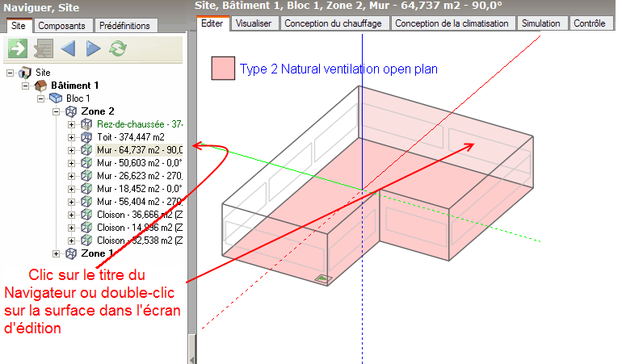
Task: Expand the Zone 1 tree node
Action: point(57,253)
